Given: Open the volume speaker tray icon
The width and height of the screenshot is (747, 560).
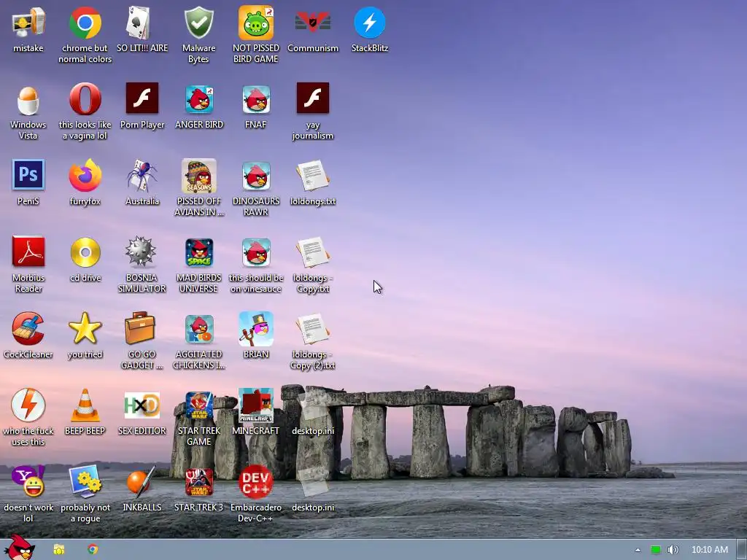Looking at the screenshot, I should click(x=673, y=550).
